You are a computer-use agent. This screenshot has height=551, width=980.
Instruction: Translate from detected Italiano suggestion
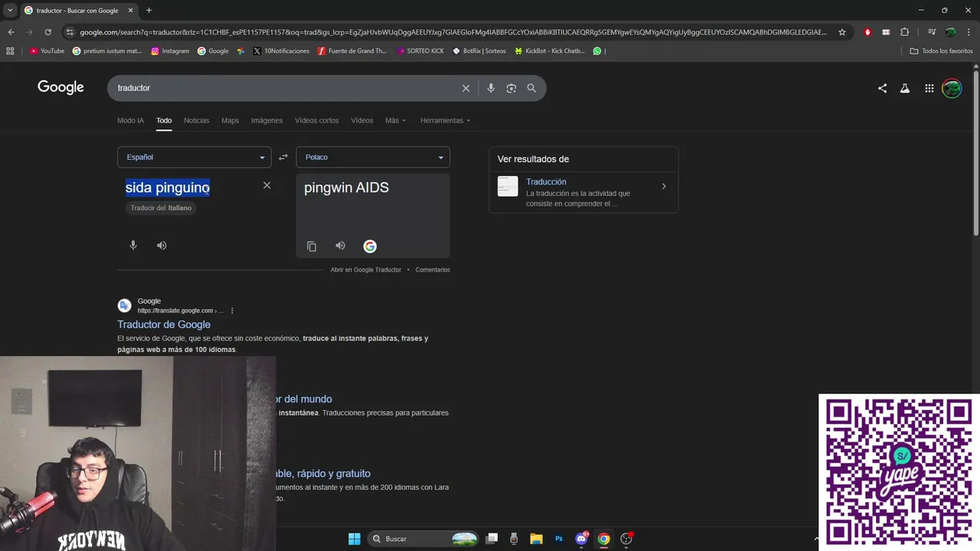click(161, 208)
